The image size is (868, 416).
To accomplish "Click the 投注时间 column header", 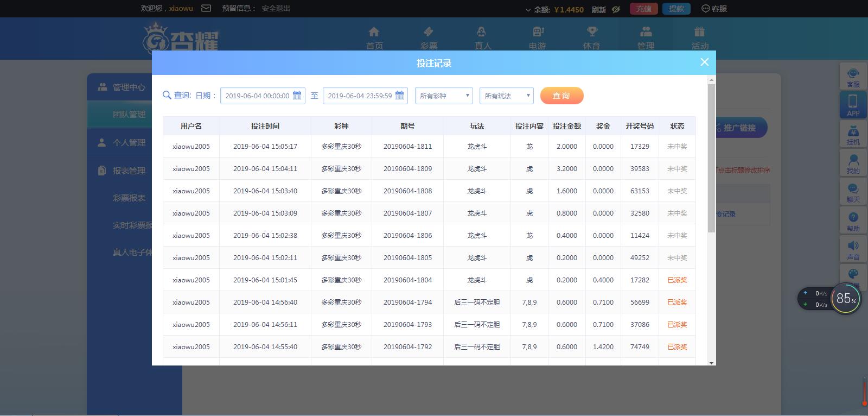I will pos(265,126).
